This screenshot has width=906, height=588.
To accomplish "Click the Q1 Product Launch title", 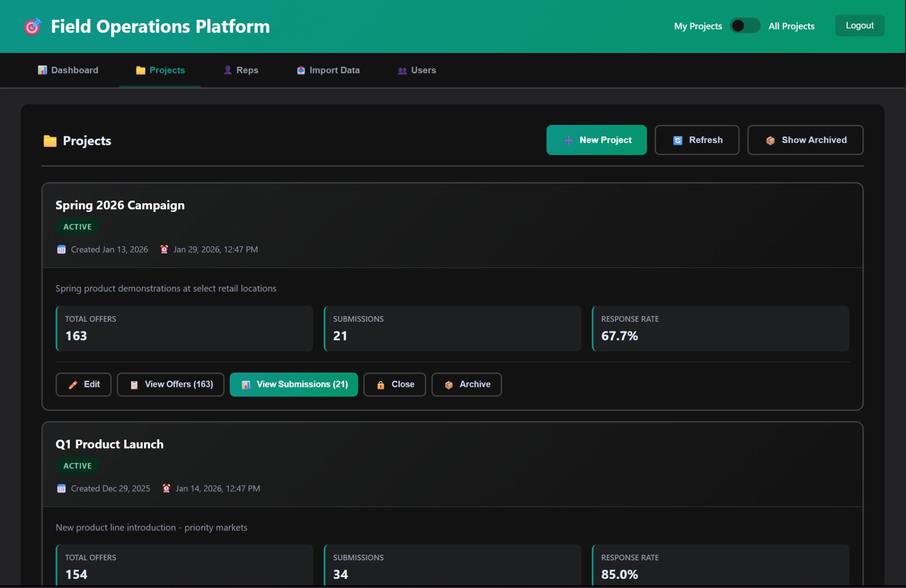I will pos(110,444).
